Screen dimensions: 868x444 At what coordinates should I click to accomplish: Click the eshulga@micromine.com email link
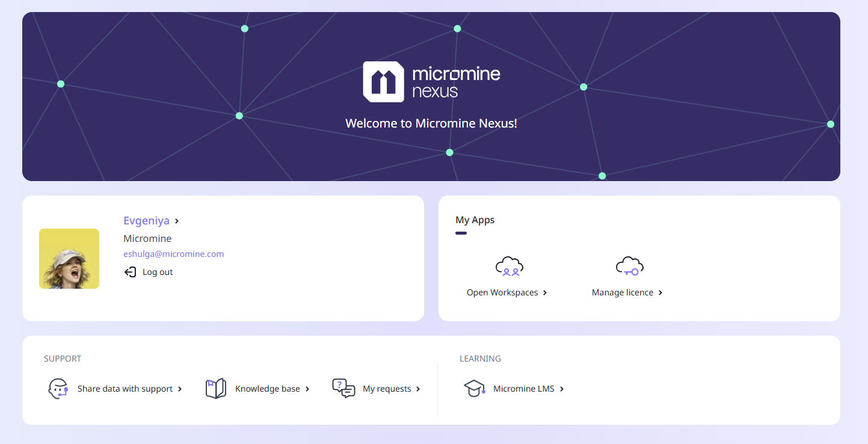pyautogui.click(x=173, y=254)
